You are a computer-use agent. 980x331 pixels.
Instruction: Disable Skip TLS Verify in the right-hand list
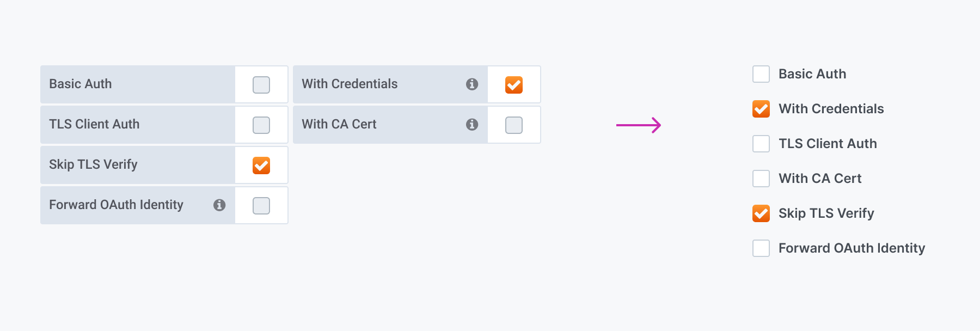point(761,213)
